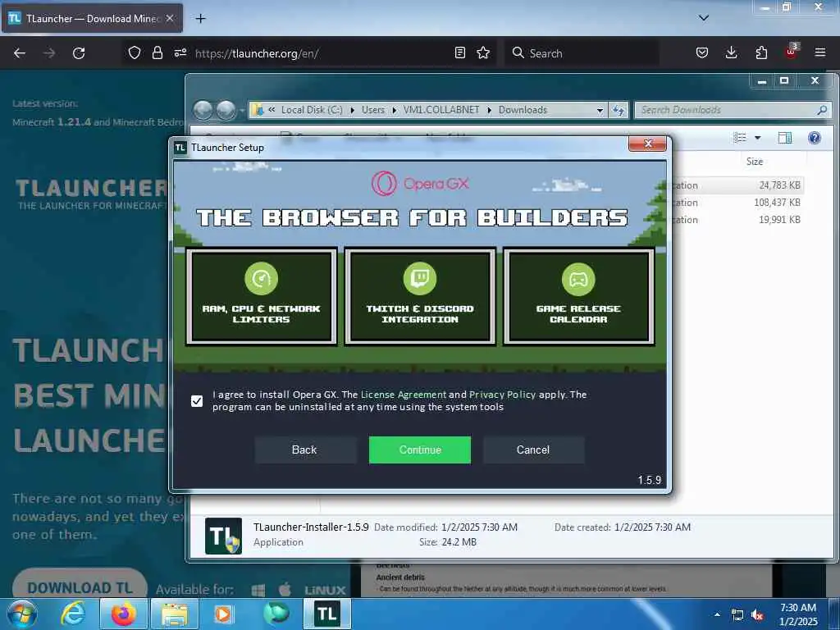
Task: Click the DOWNLOAD TL button on webpage
Action: (x=80, y=587)
